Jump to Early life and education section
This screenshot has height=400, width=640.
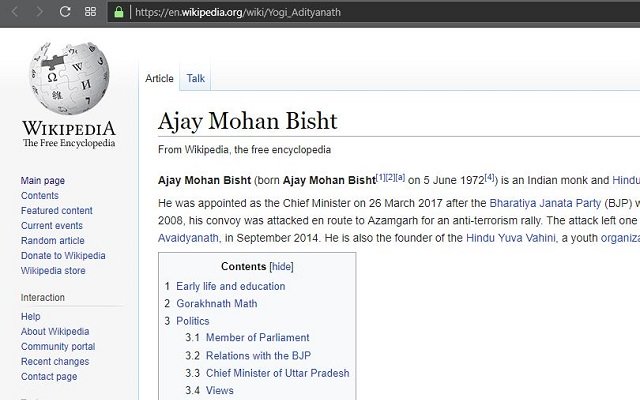(x=231, y=286)
